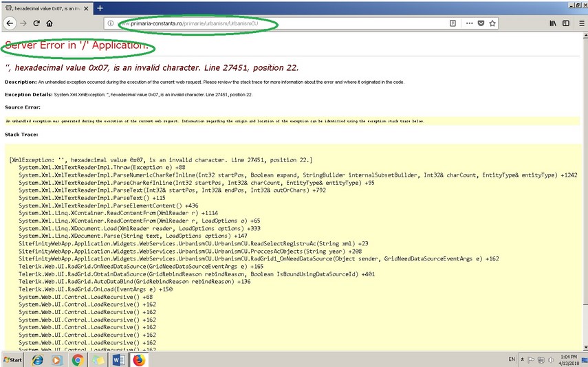Click the EN language indicator in tray

pos(511,359)
